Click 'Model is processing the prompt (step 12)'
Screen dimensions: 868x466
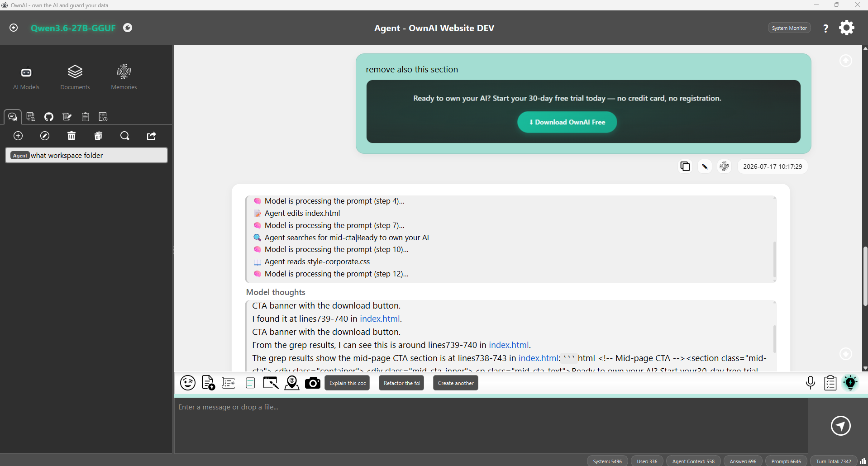click(337, 274)
